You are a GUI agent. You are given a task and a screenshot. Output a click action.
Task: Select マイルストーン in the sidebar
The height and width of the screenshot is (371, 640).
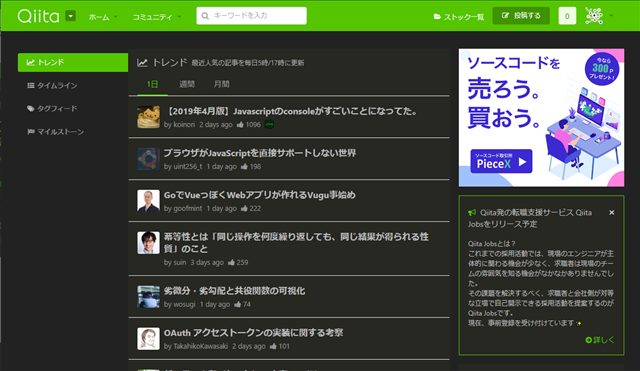[x=56, y=132]
